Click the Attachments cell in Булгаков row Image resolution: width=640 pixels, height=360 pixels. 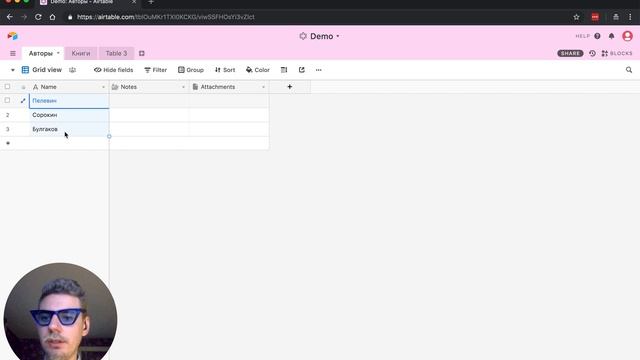(x=229, y=129)
